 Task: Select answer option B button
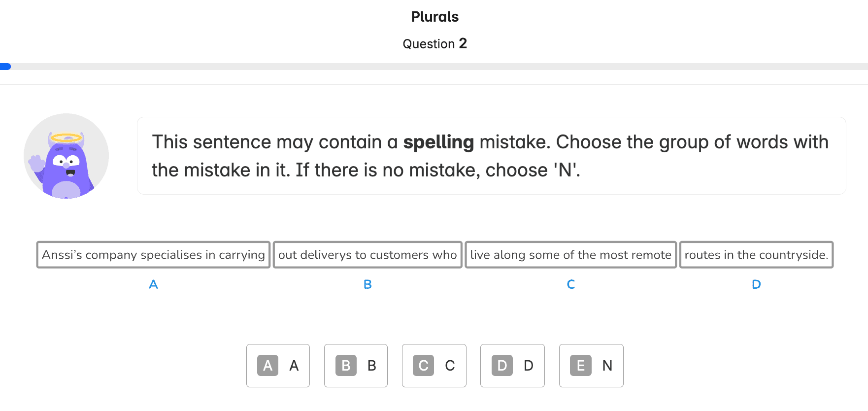[356, 366]
